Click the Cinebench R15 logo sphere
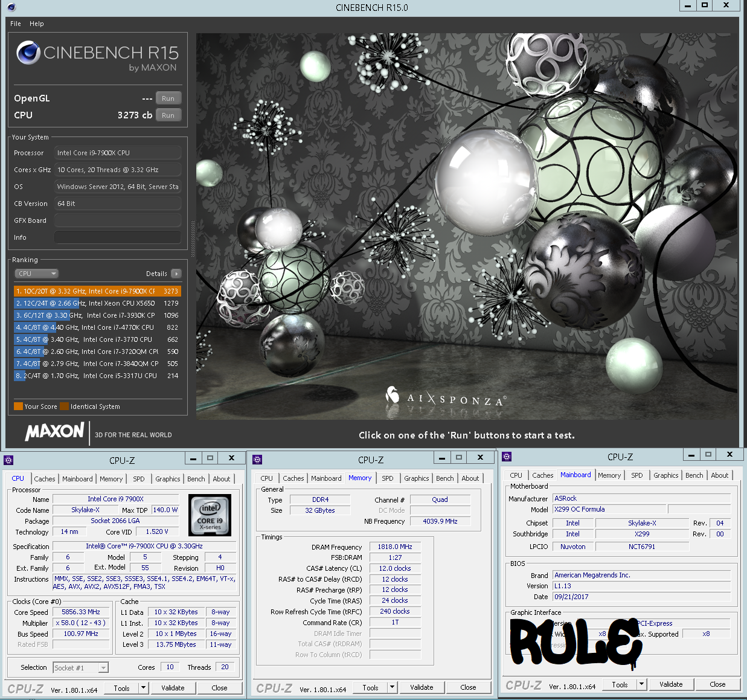This screenshot has width=747, height=700. click(x=28, y=53)
